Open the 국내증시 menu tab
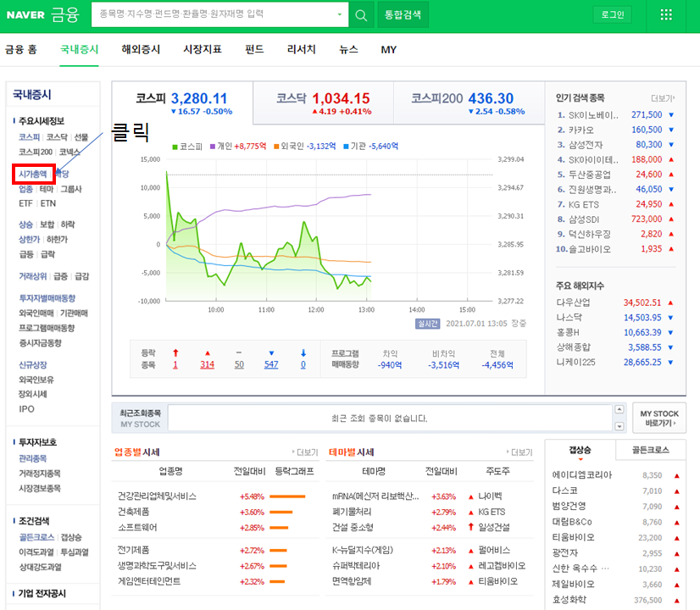This screenshot has width=700, height=610. pyautogui.click(x=79, y=49)
